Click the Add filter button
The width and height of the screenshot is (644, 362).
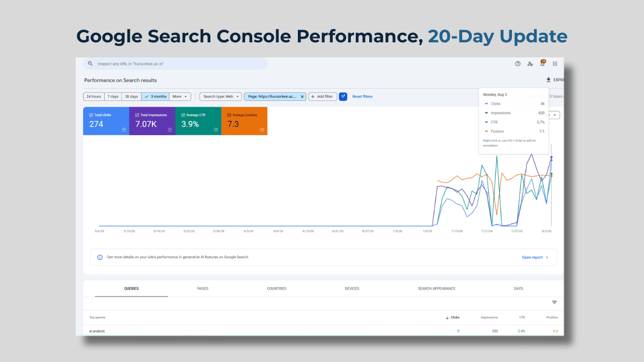coord(323,97)
